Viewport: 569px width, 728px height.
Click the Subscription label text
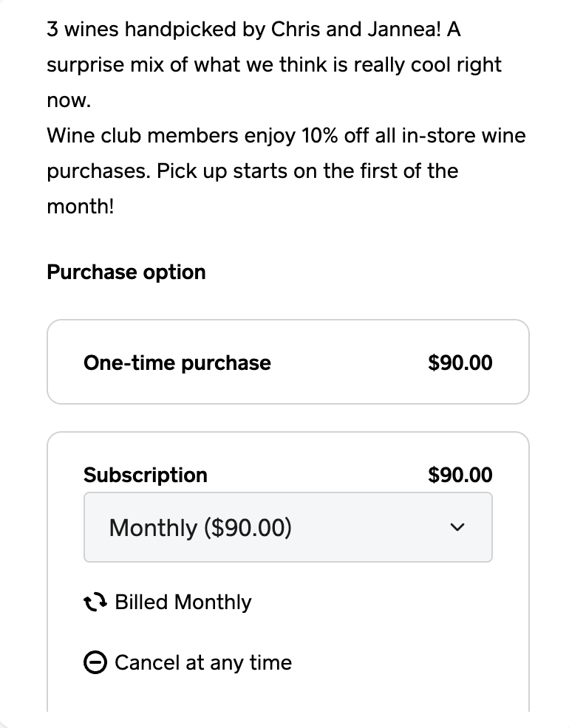(146, 475)
